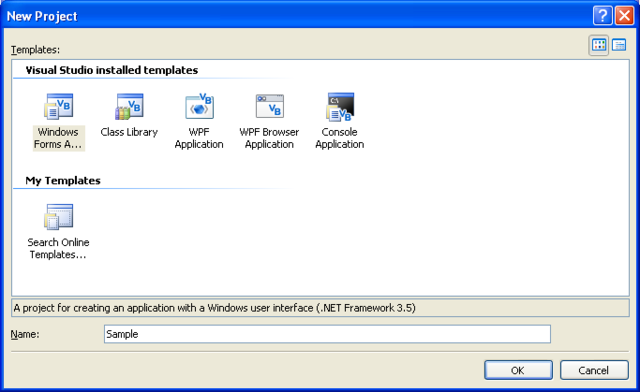Click the Search Online Templates... label

[x=58, y=249]
